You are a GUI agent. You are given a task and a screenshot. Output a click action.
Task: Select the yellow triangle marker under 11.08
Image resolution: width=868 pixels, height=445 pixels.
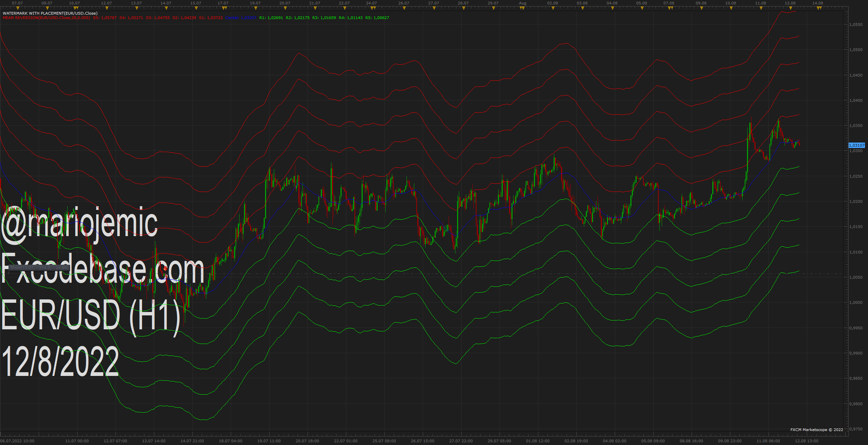[x=761, y=8]
